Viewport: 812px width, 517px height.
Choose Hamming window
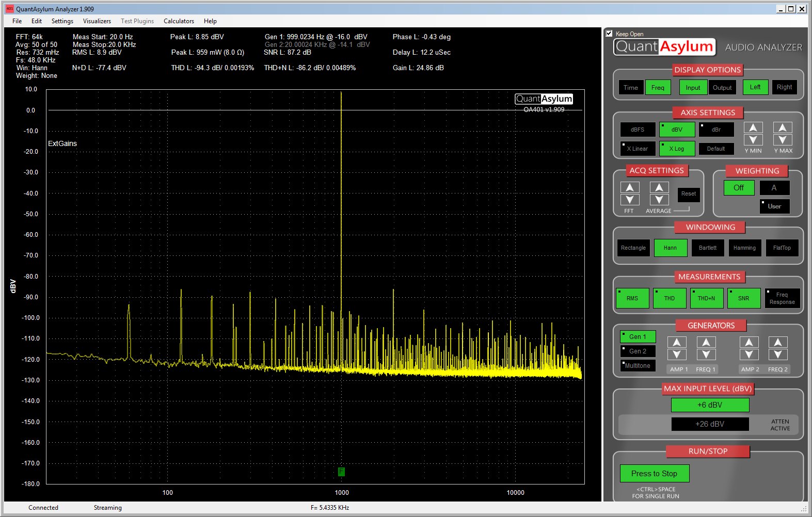pos(745,248)
